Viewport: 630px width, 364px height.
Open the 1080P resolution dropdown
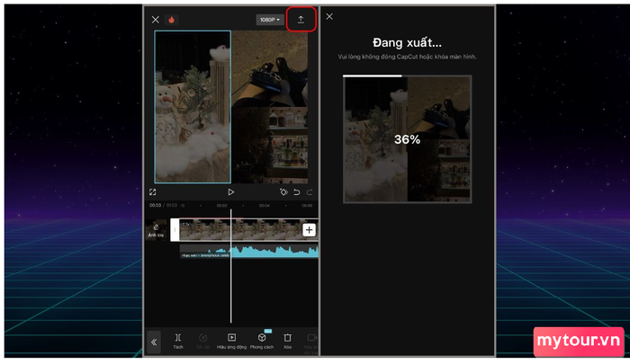(270, 20)
